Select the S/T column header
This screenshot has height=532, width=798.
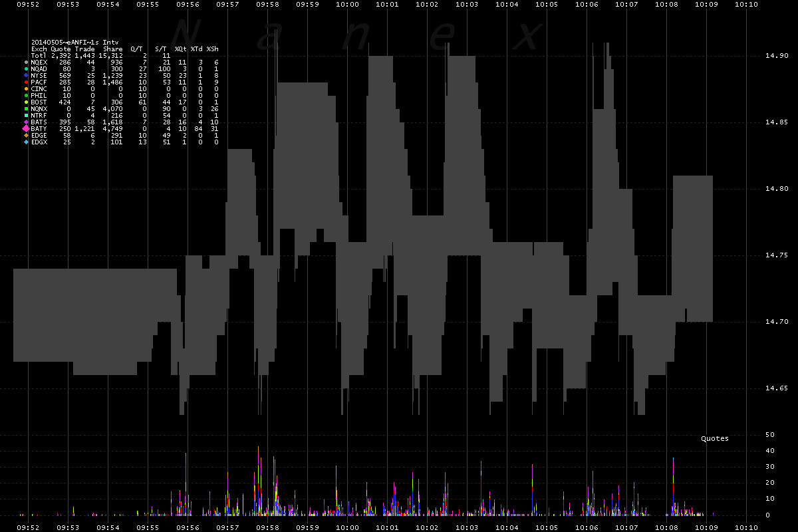(161, 49)
